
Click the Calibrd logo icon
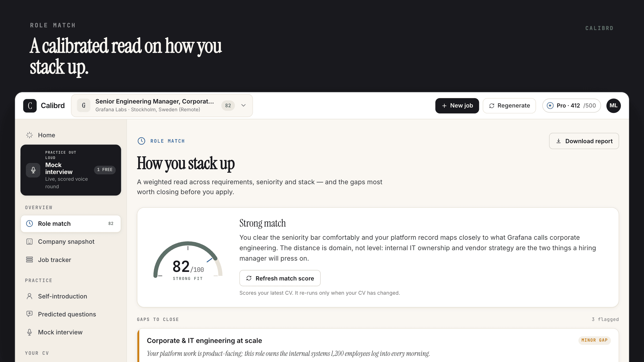click(x=30, y=106)
